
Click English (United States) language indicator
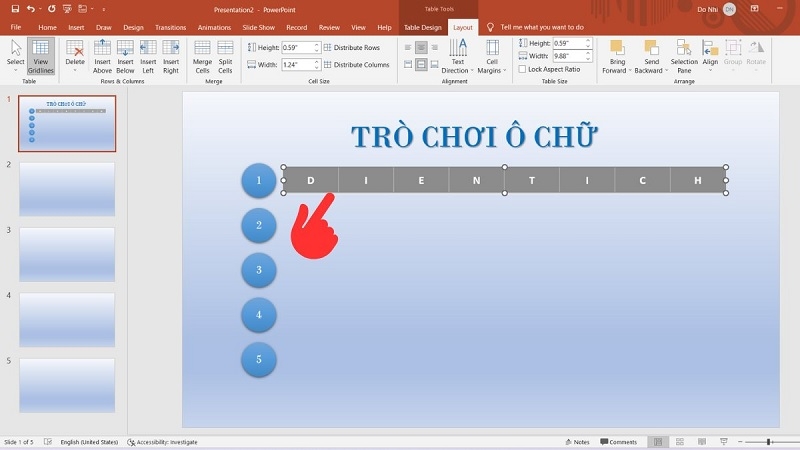click(x=89, y=442)
